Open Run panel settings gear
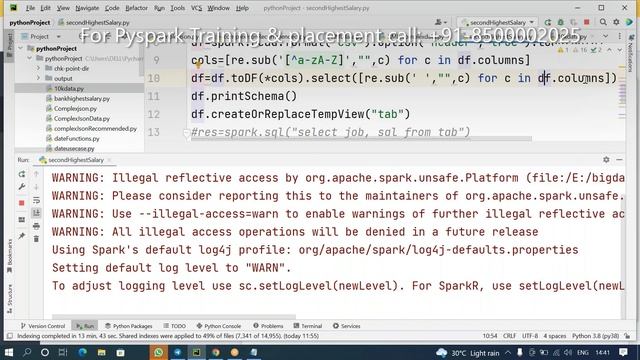This screenshot has height=360, width=640. 606,160
